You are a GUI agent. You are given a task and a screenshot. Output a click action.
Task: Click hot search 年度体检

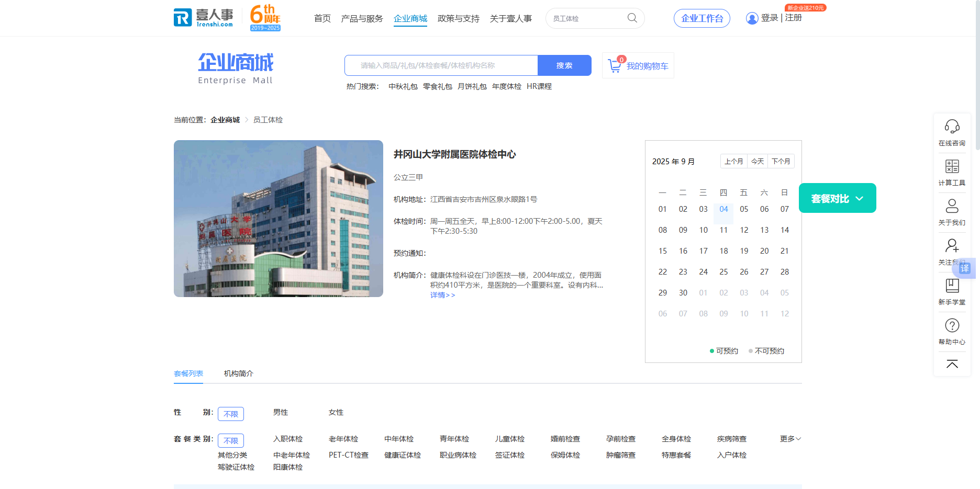point(507,86)
